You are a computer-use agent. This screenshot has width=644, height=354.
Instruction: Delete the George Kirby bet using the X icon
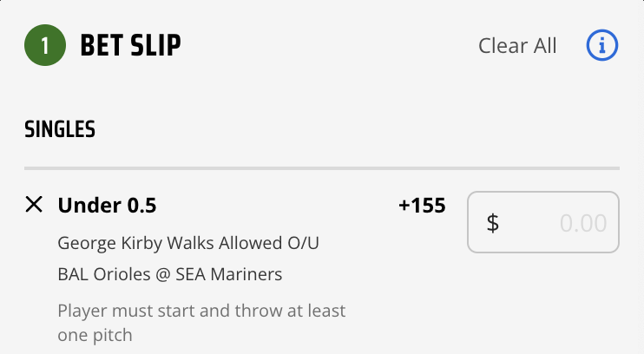pos(34,204)
